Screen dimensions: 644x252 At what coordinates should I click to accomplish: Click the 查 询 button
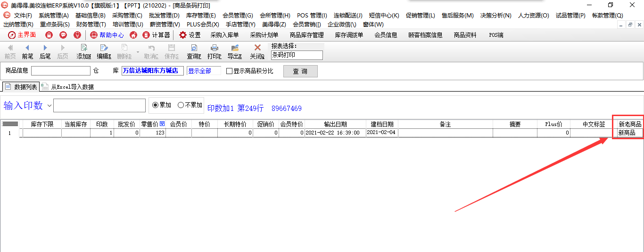click(x=300, y=71)
